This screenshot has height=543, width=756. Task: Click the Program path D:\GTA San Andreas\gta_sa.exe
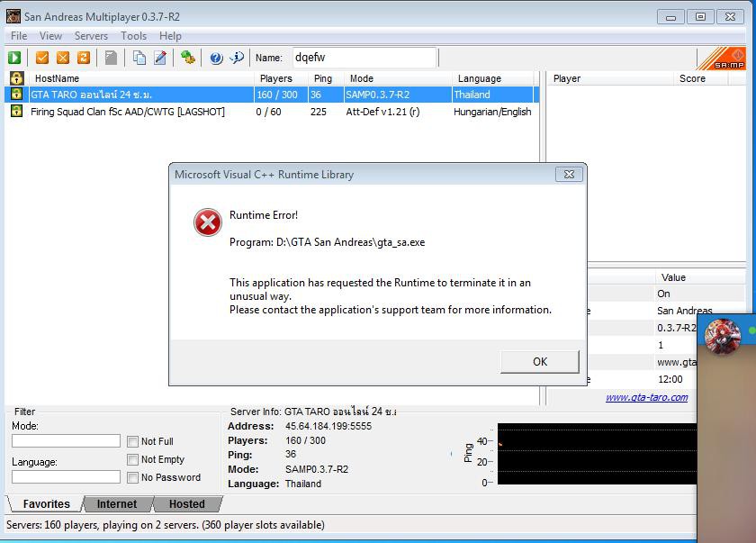(x=328, y=242)
